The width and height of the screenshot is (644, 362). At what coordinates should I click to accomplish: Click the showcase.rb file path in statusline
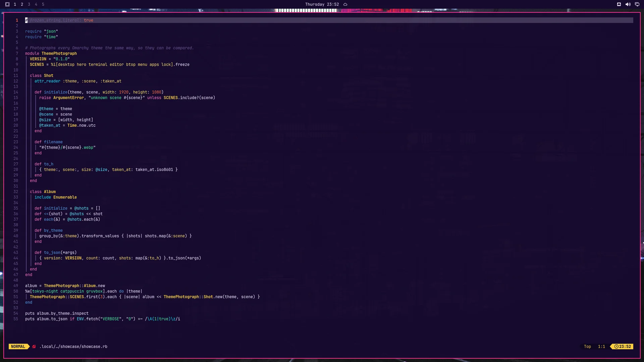[73, 347]
